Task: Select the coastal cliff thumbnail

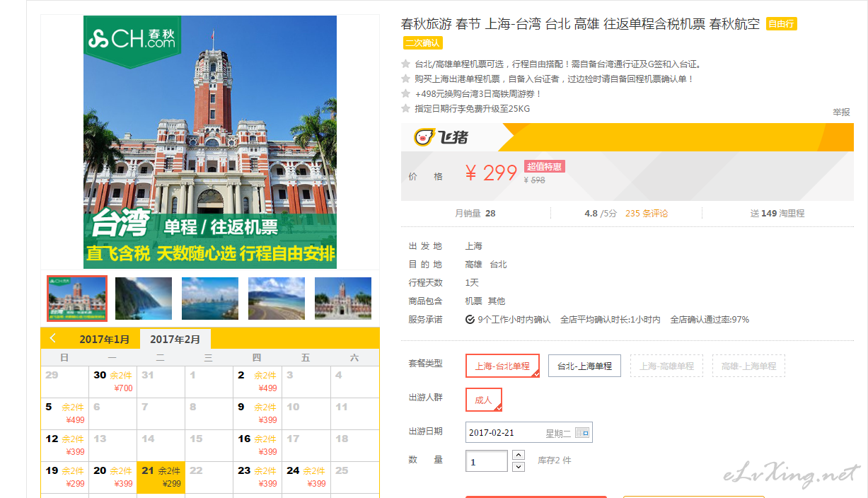Action: 144,298
